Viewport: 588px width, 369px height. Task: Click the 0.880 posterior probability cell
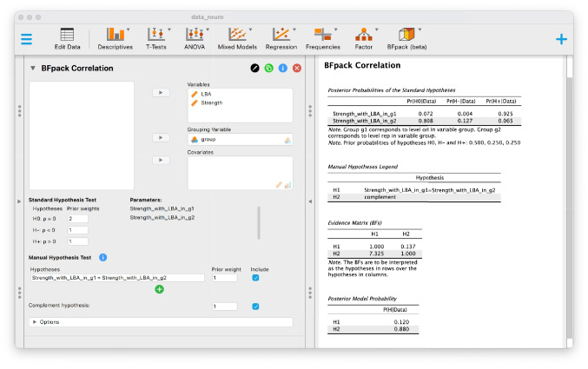point(401,329)
